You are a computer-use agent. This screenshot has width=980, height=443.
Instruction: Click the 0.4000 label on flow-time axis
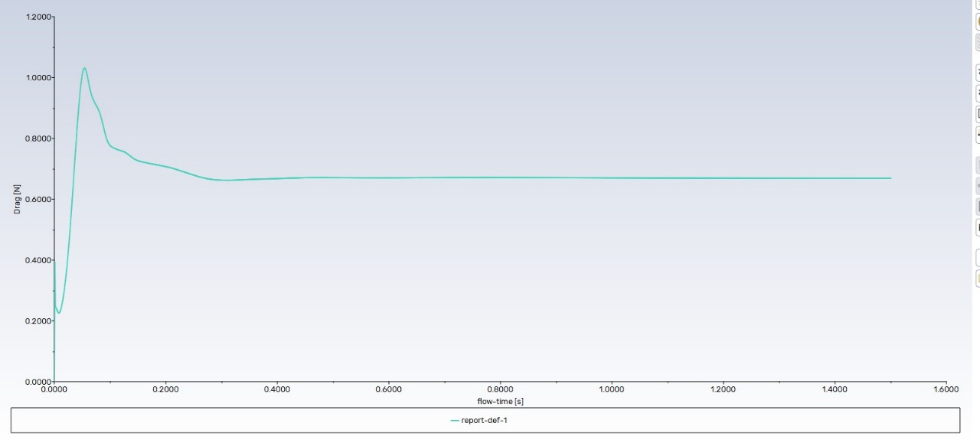coord(277,389)
